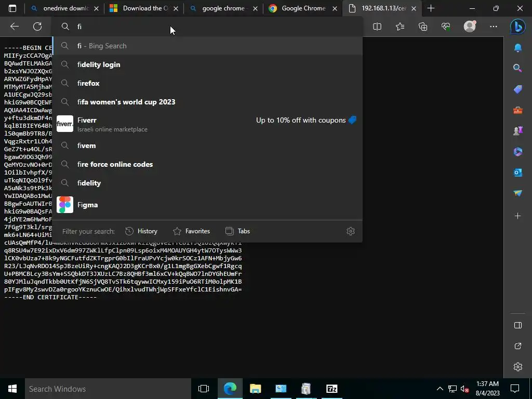The image size is (532, 399).
Task: Filter search by Favorites
Action: pyautogui.click(x=191, y=231)
